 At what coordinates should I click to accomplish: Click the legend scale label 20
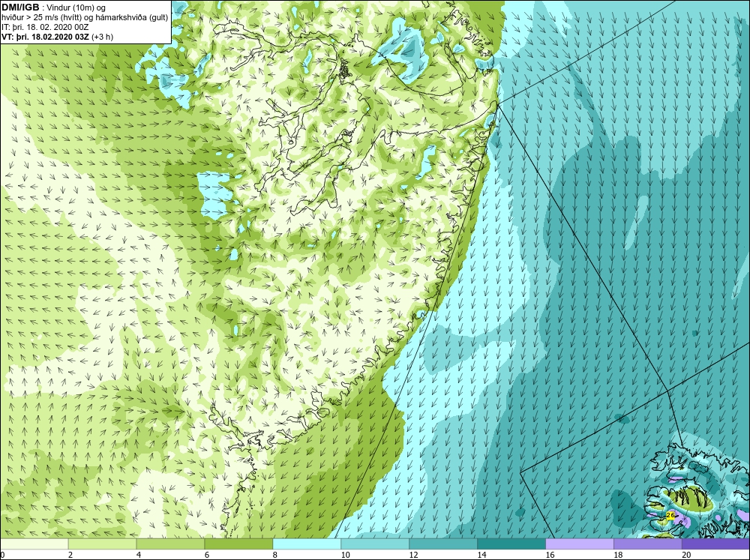[686, 555]
